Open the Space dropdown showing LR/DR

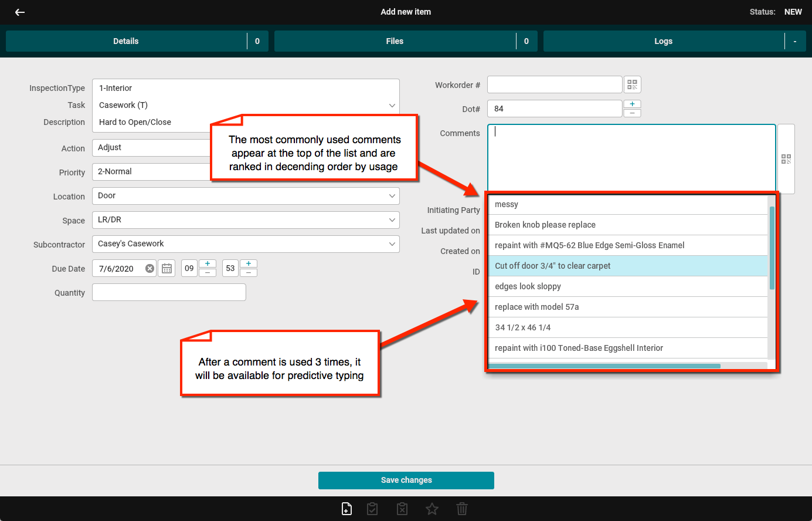point(392,220)
